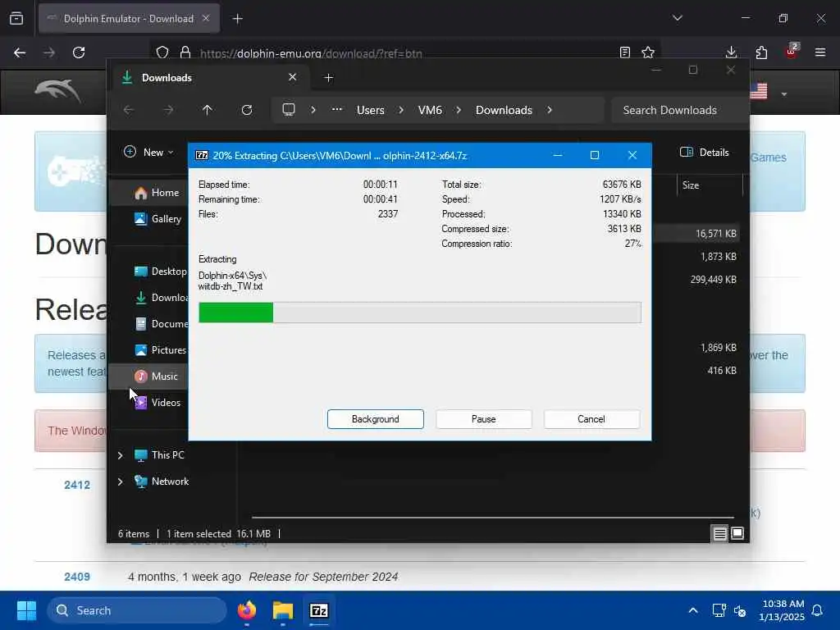Viewport: 840px width, 630px height.
Task: Minimize the 7-Zip extracting dialog
Action: 558,155
